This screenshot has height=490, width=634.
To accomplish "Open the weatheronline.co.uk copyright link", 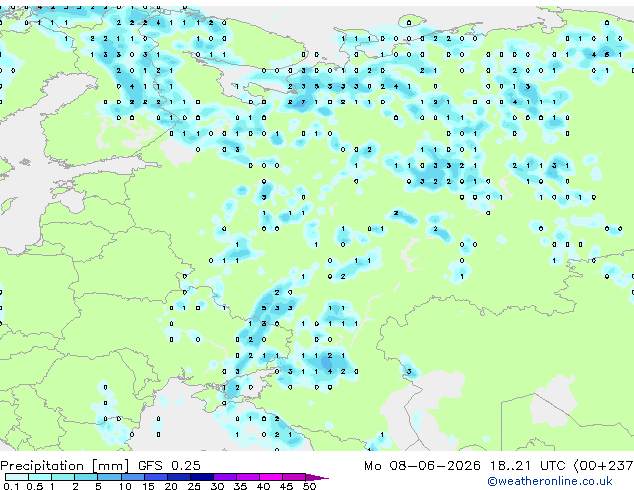I will 550,481.
